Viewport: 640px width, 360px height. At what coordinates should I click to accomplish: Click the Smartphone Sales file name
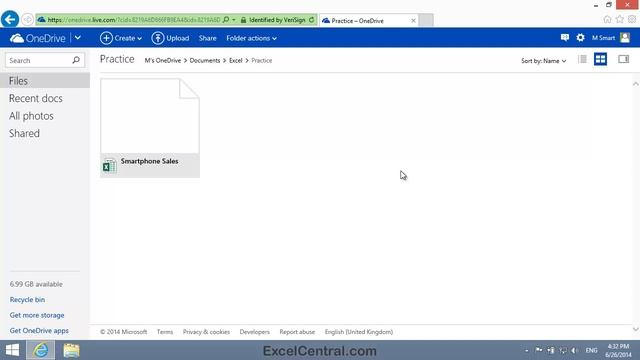coord(149,161)
